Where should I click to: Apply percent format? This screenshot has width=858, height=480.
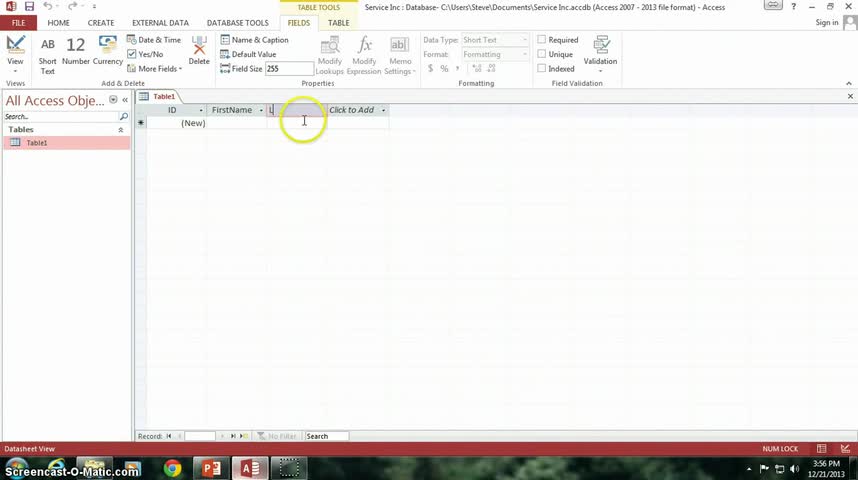click(444, 68)
